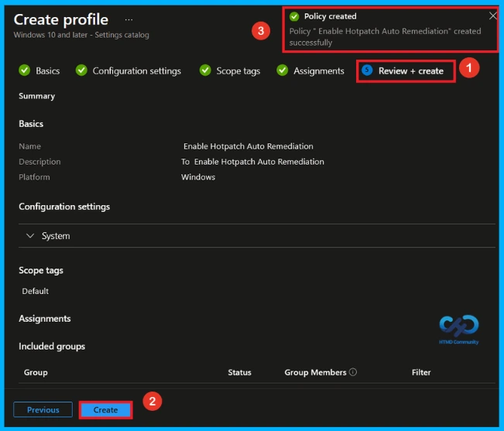Click the green checkmark on Scope tags step
Image resolution: width=504 pixels, height=431 pixels.
(x=205, y=70)
